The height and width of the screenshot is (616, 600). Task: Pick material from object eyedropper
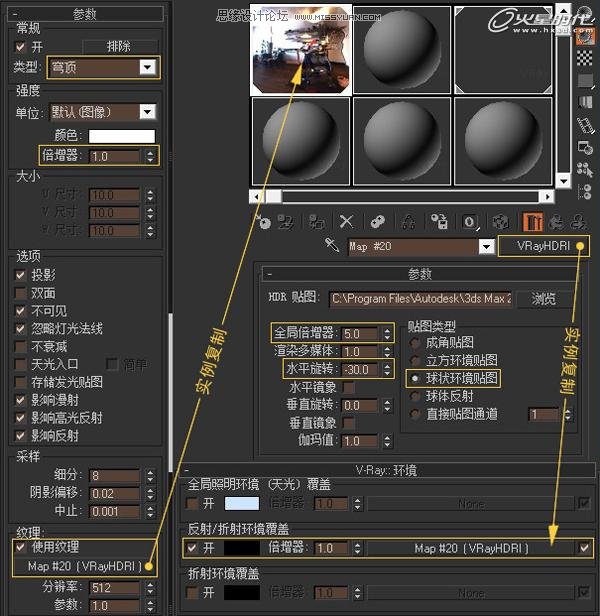[x=333, y=246]
